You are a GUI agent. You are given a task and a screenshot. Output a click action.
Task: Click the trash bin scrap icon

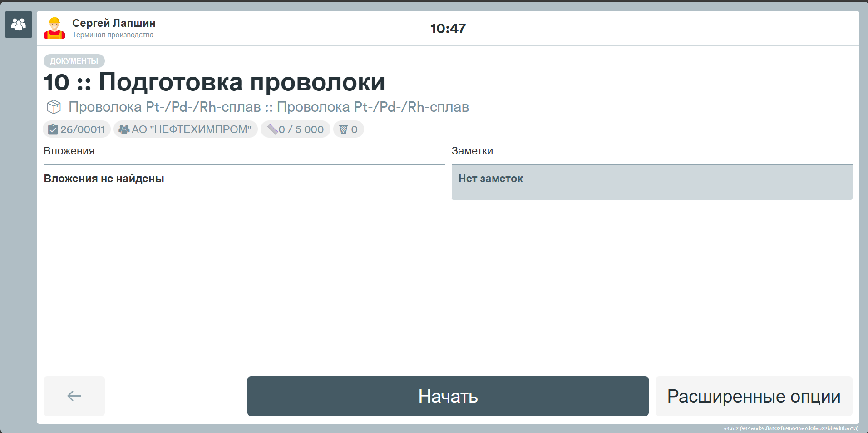point(344,129)
